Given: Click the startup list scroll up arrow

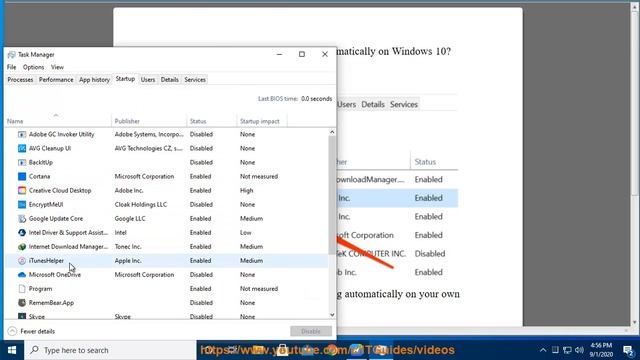Looking at the screenshot, I should [x=332, y=132].
